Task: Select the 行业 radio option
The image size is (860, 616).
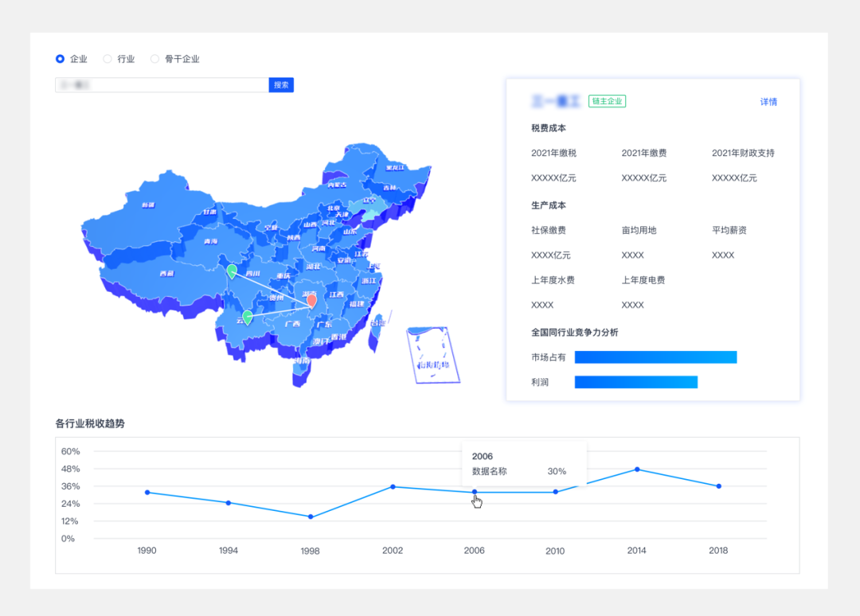Action: (x=107, y=59)
